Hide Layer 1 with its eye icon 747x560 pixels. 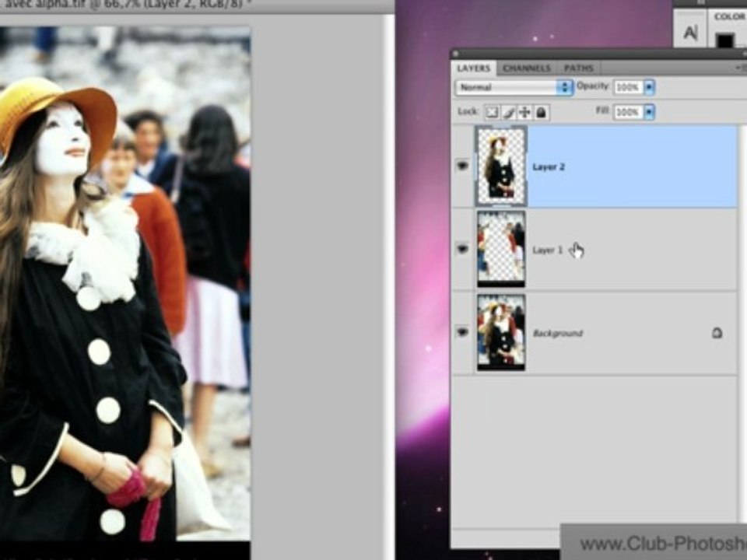tap(462, 249)
